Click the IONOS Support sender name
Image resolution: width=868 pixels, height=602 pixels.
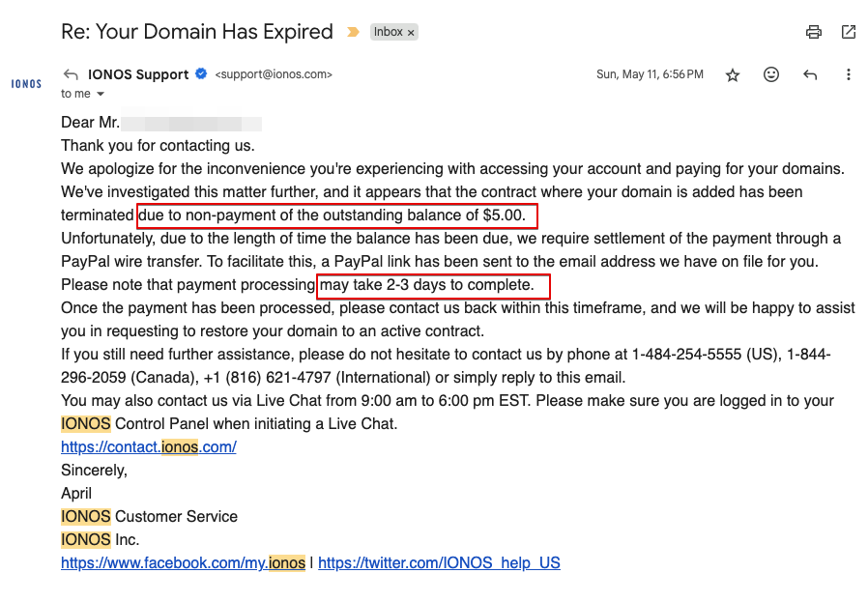(138, 74)
